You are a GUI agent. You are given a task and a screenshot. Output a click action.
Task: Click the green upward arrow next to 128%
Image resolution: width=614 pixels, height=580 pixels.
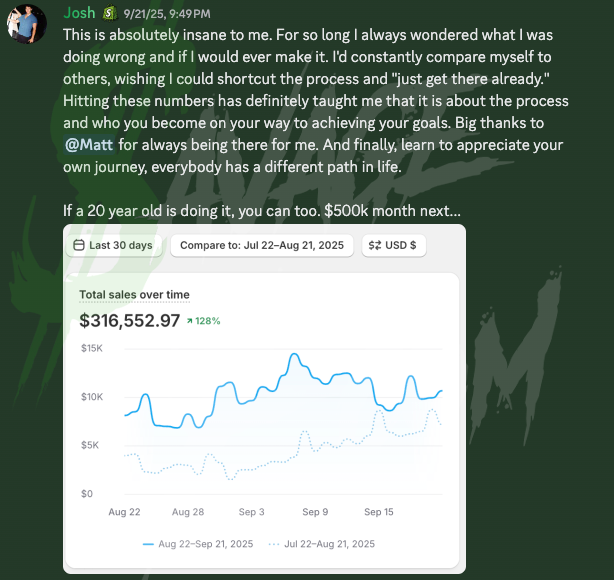tap(190, 321)
